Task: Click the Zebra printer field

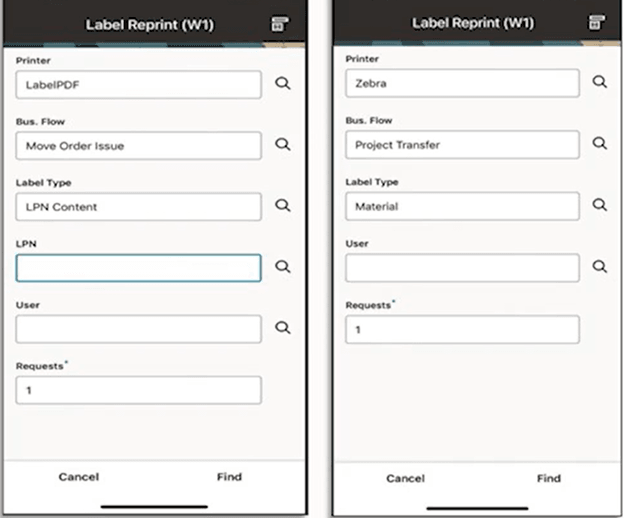Action: click(462, 83)
